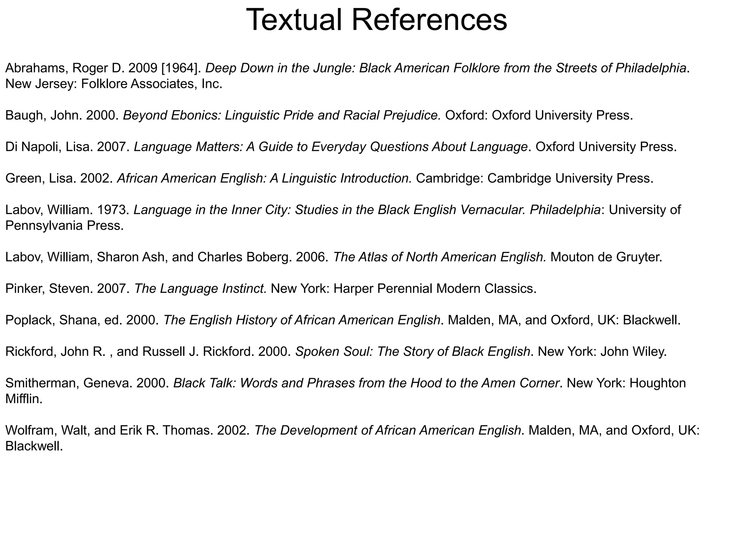747x560 pixels.
Task: Click 'Smitherman, Geneva. 2000.' author text
Action: [x=87, y=384]
